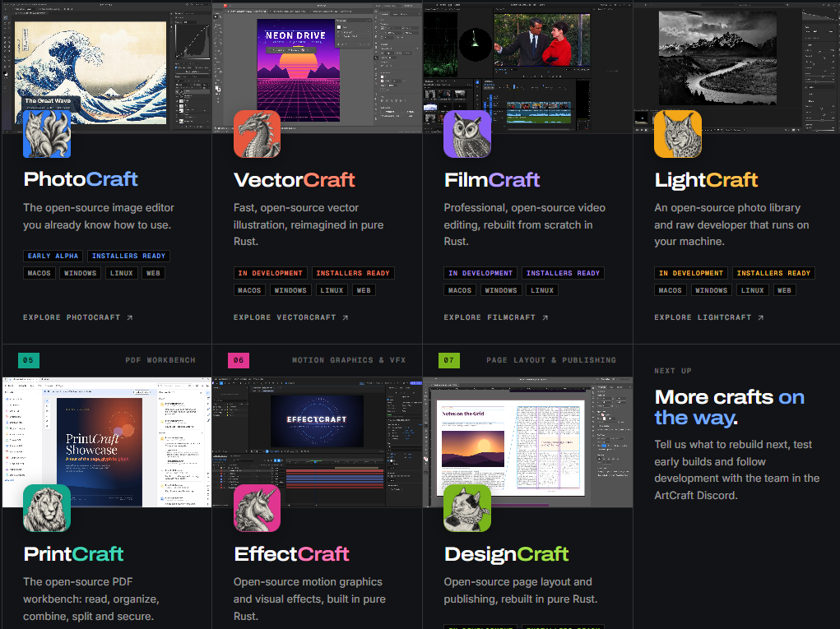The height and width of the screenshot is (629, 840).
Task: View the LightCraft black-and-white landscape screenshot
Action: (x=737, y=67)
